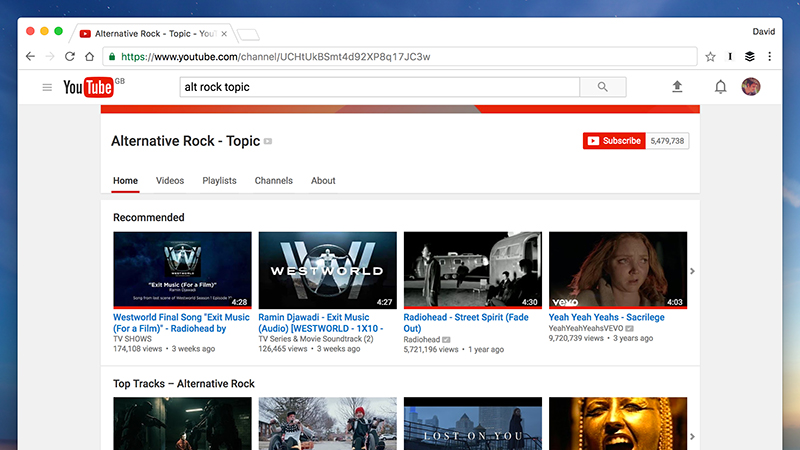Open the Channels tab

point(273,181)
